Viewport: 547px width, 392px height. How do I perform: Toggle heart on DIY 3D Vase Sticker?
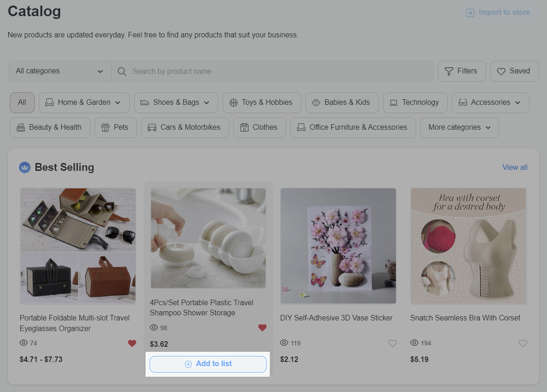pos(393,343)
